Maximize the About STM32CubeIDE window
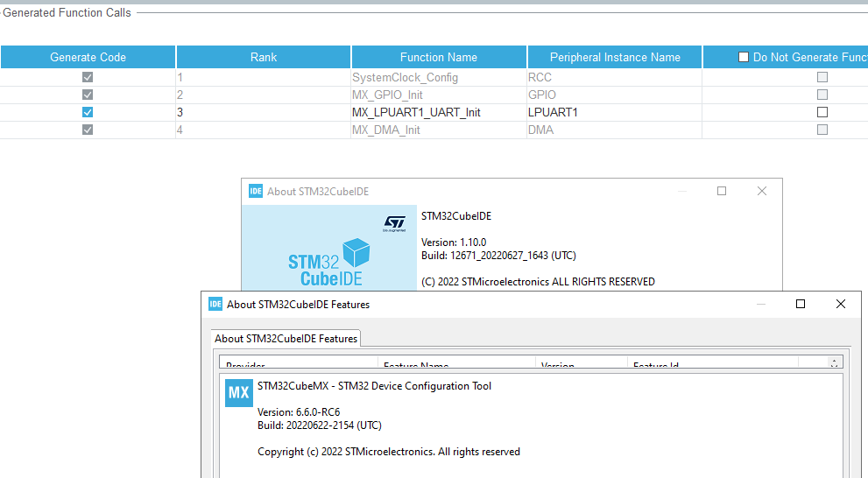Screen dimensions: 868x478 tap(722, 191)
